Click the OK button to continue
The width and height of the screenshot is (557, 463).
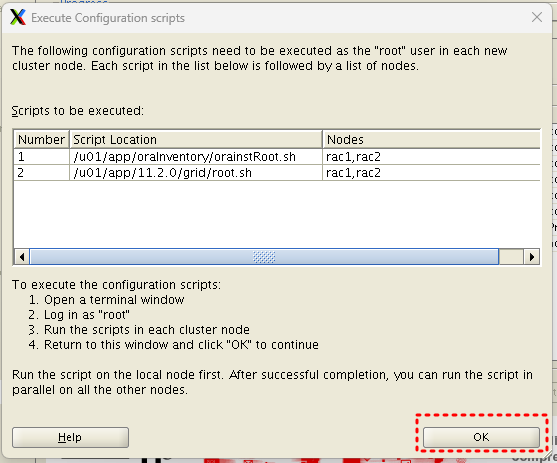pyautogui.click(x=481, y=437)
